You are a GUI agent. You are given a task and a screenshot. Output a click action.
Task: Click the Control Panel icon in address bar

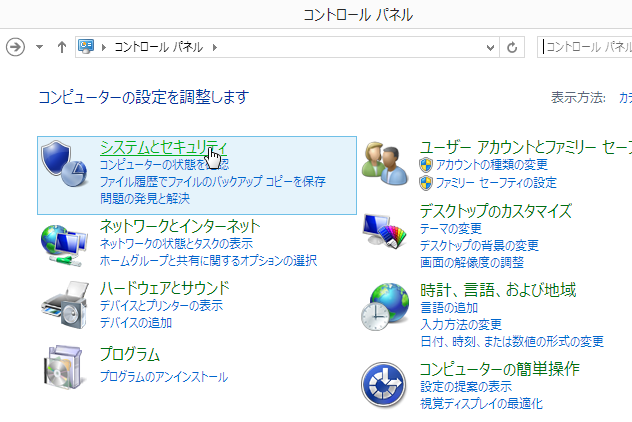(86, 47)
